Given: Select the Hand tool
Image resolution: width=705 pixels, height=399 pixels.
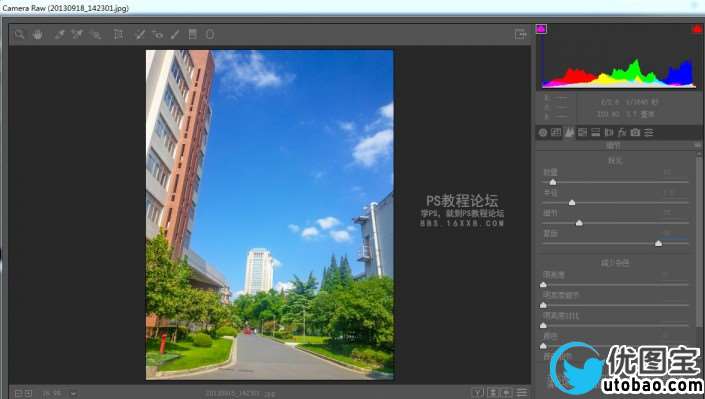Looking at the screenshot, I should [x=38, y=34].
